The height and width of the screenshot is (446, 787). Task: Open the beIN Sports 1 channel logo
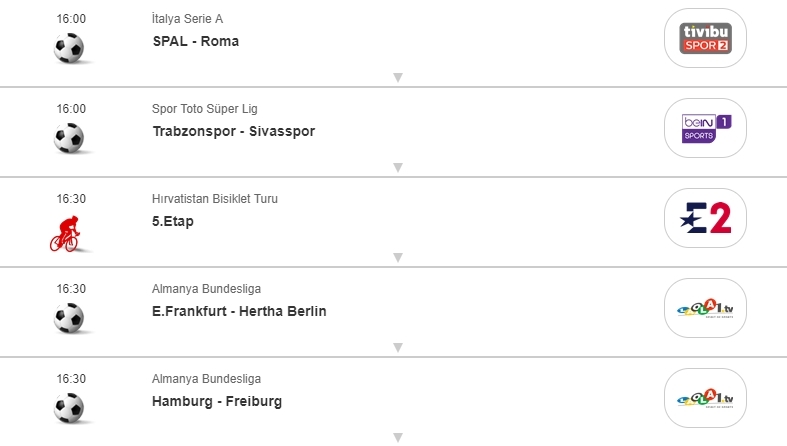(x=705, y=128)
